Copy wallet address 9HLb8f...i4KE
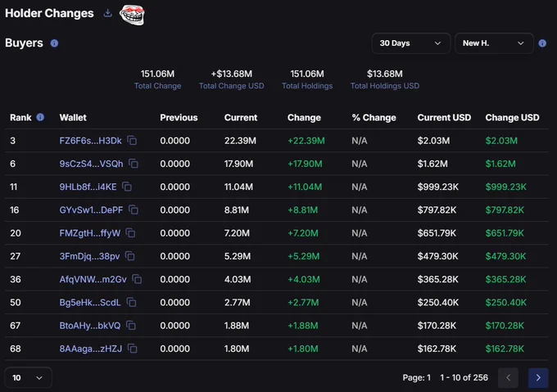 click(x=127, y=187)
